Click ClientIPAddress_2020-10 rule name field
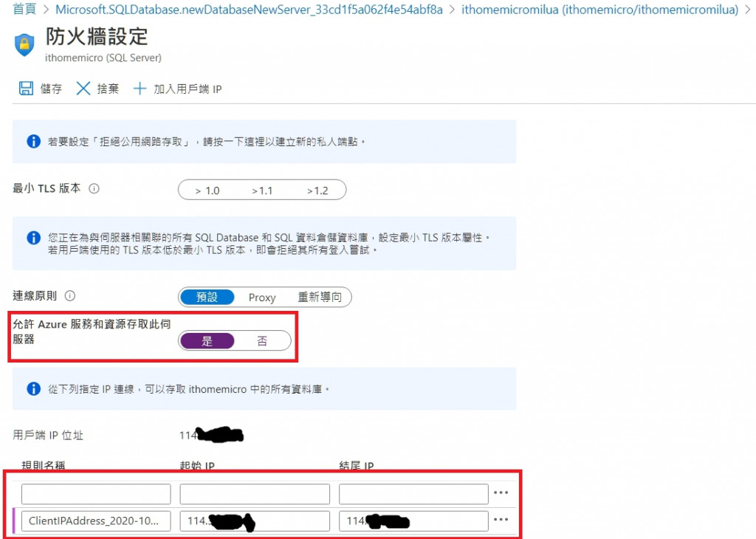The height and width of the screenshot is (539, 756). coord(96,521)
